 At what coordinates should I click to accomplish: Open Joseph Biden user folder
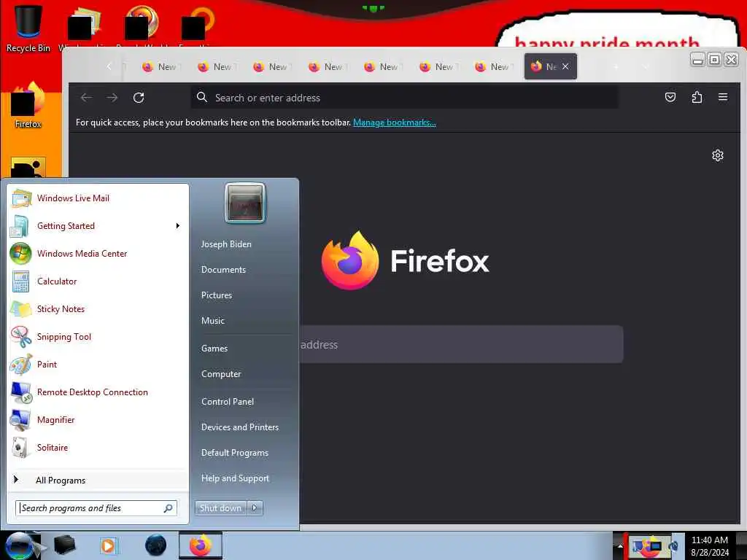tap(226, 244)
